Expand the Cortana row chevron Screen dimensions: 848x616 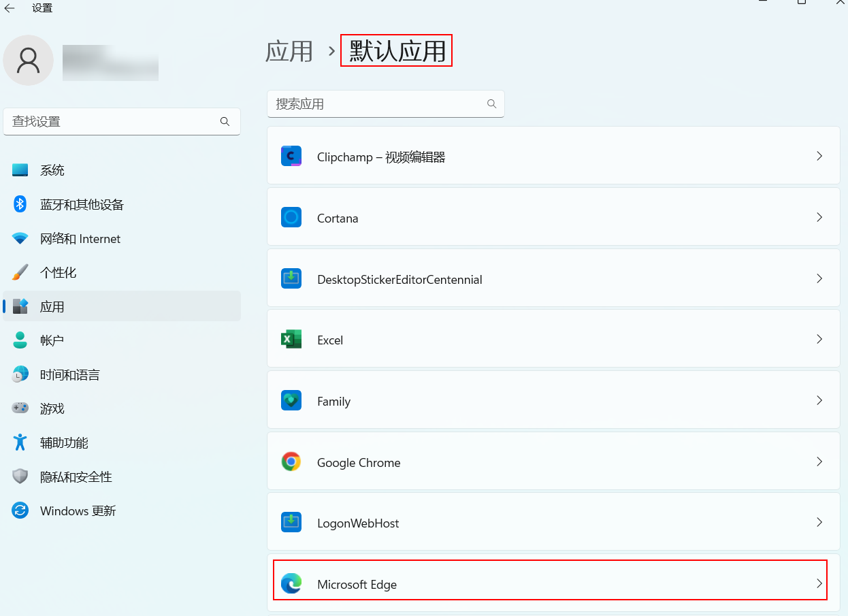pyautogui.click(x=819, y=218)
